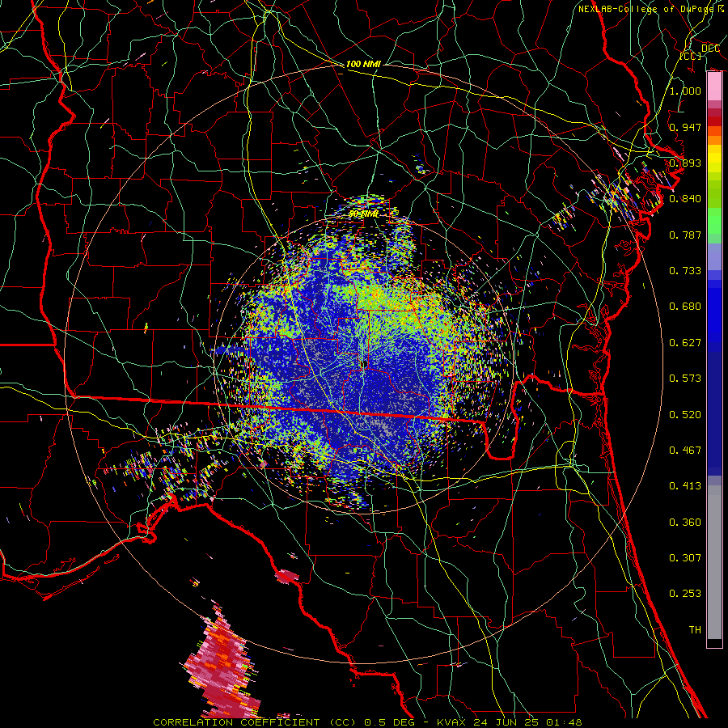Select the 0.627 legend value
Image resolution: width=728 pixels, height=728 pixels.
pos(685,342)
